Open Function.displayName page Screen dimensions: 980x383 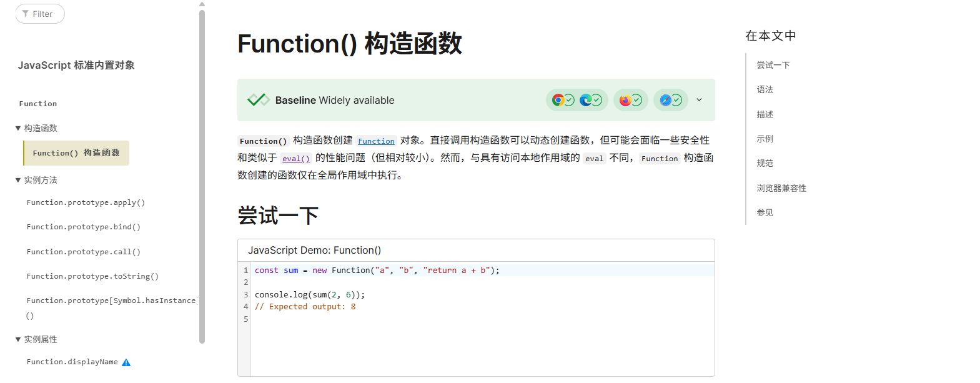pyautogui.click(x=72, y=362)
